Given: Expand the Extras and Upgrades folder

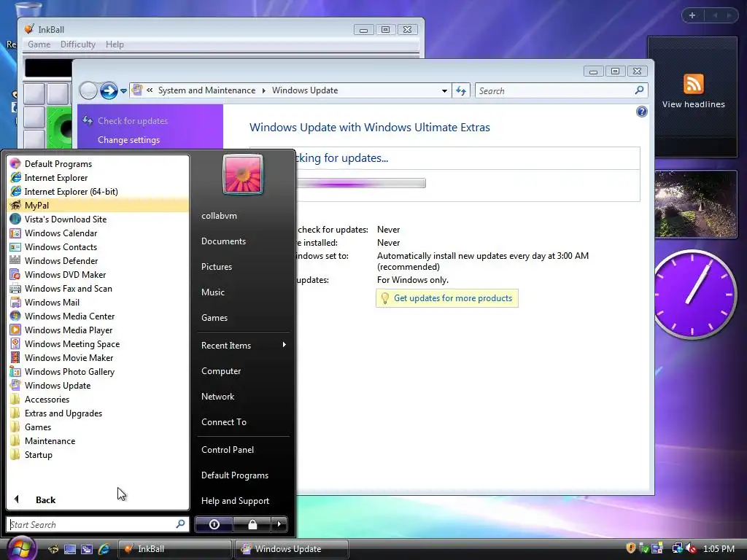Looking at the screenshot, I should [63, 413].
